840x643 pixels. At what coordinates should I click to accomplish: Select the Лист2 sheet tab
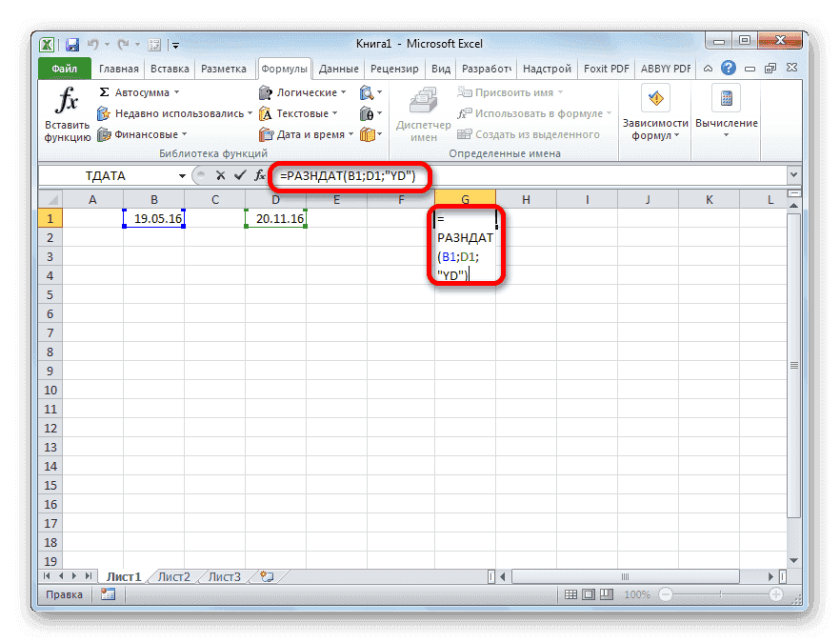click(174, 576)
